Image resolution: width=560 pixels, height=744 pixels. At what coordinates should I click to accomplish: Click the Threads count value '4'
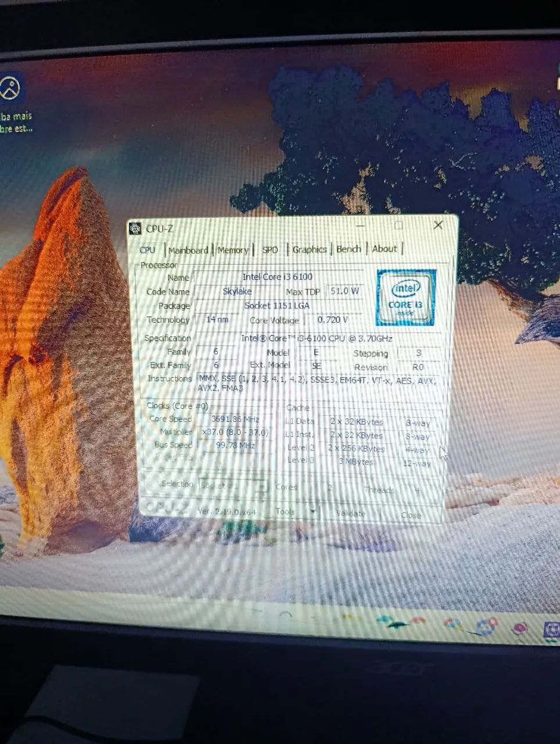(x=417, y=491)
